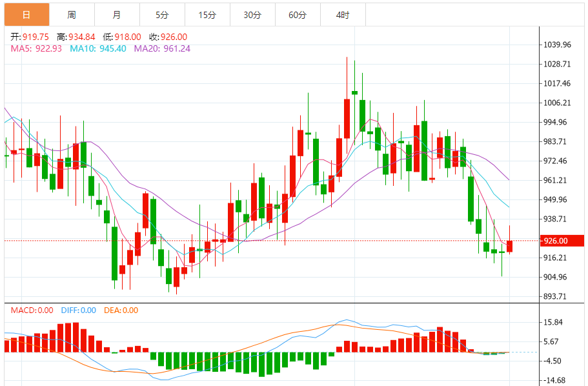The width and height of the screenshot is (588, 386).
Task: Click the 972.46 price axis label
Action: coord(555,161)
